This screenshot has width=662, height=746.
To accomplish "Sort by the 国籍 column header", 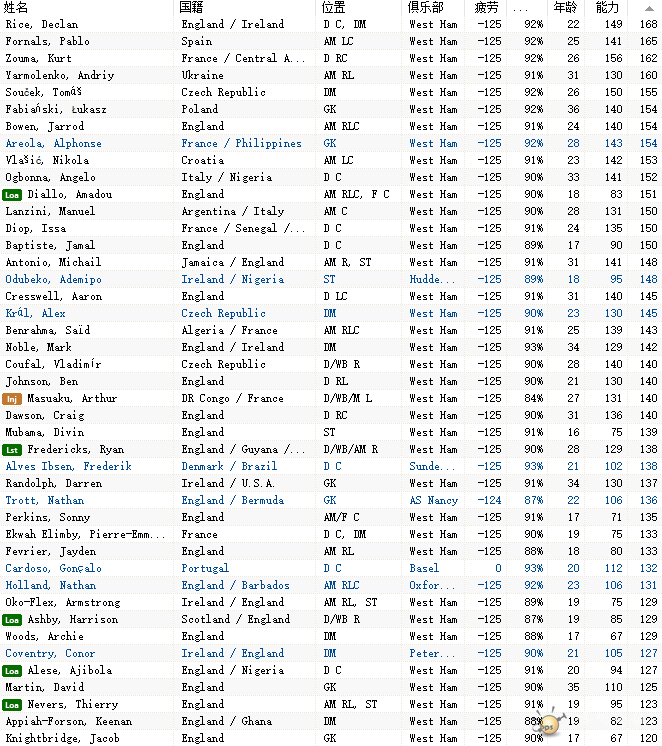I will 191,8.
